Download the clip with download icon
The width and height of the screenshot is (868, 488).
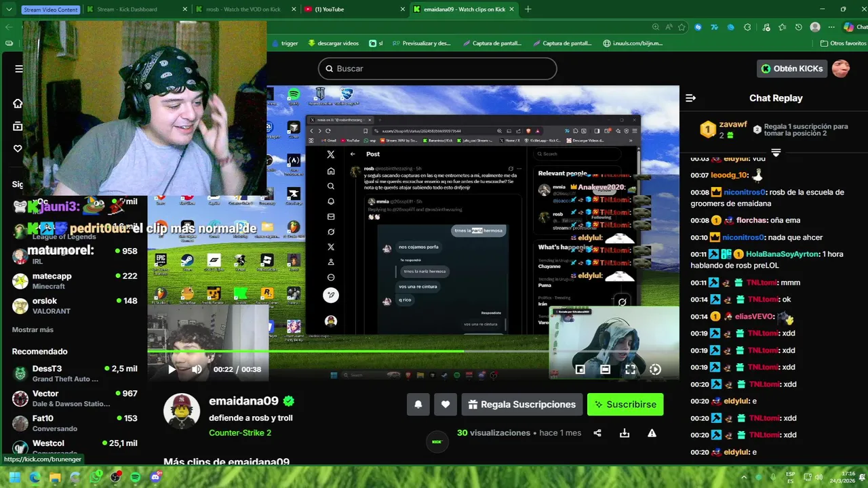click(625, 433)
